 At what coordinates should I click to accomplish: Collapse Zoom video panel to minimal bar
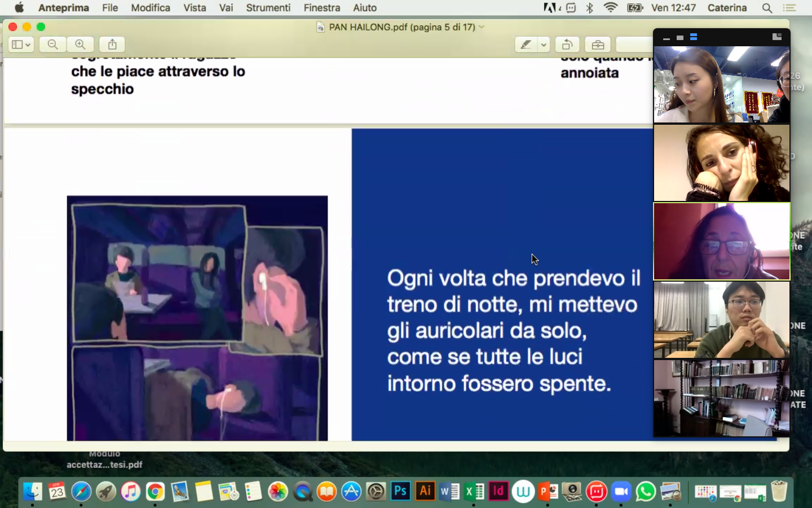coord(667,38)
